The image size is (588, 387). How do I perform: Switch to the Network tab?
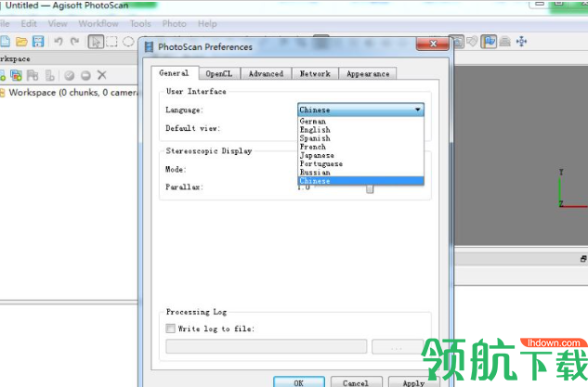(x=315, y=73)
